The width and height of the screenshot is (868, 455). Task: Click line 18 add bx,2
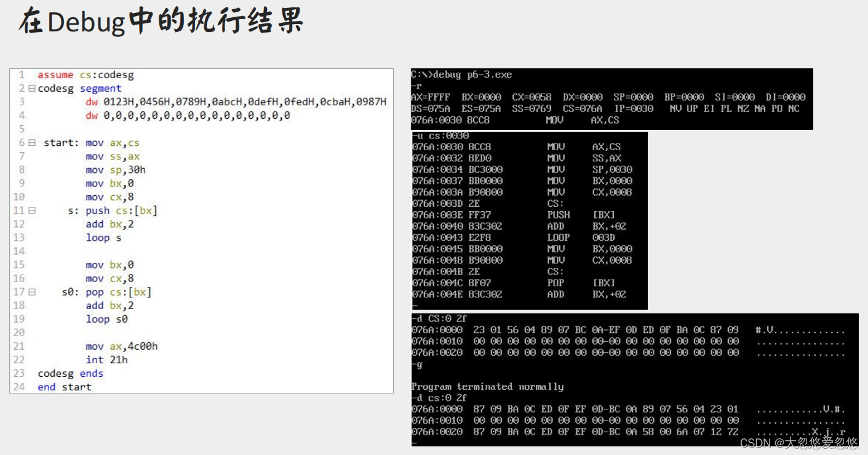coord(109,305)
